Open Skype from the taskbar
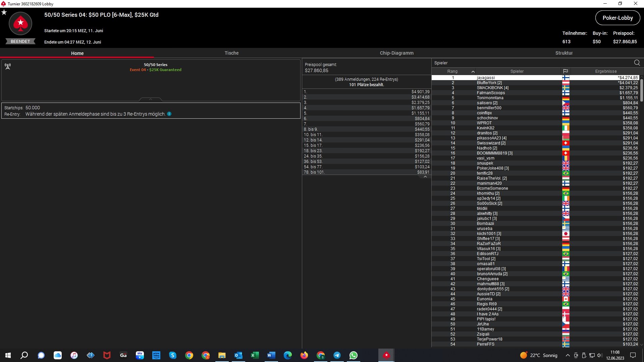This screenshot has width=644, height=362. [x=173, y=355]
